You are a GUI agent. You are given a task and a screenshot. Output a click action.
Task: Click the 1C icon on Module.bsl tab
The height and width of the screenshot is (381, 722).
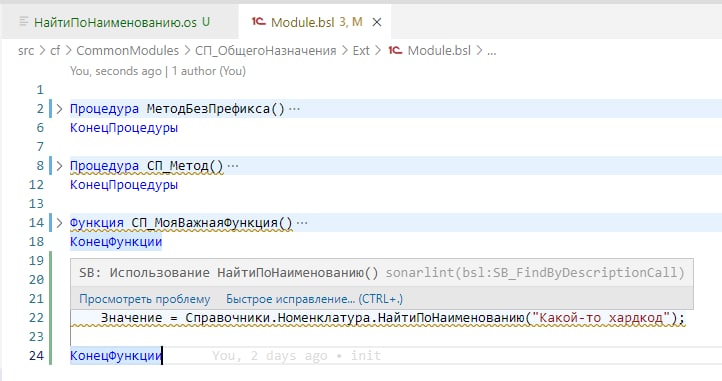coord(258,22)
